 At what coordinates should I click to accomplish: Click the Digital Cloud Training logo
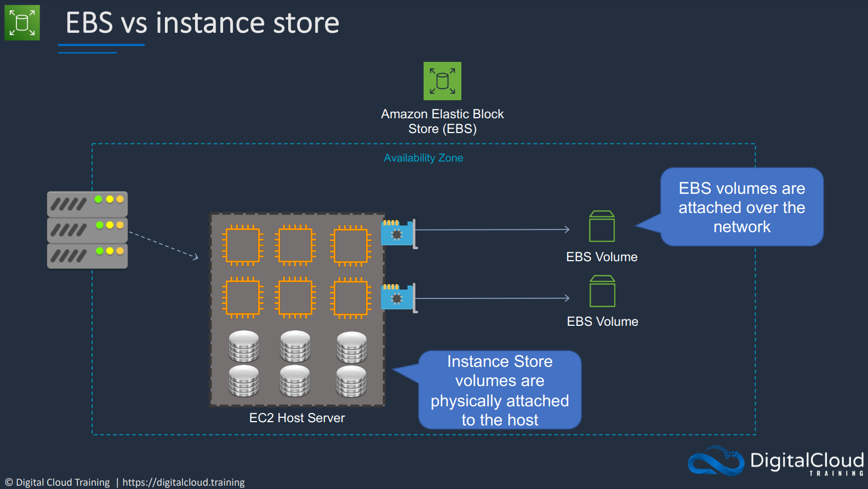pos(776,461)
